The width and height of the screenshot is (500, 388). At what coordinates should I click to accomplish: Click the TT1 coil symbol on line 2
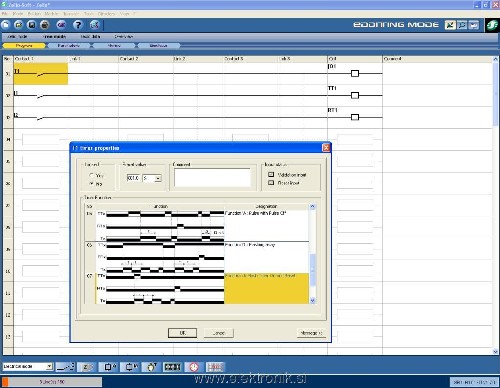point(355,95)
